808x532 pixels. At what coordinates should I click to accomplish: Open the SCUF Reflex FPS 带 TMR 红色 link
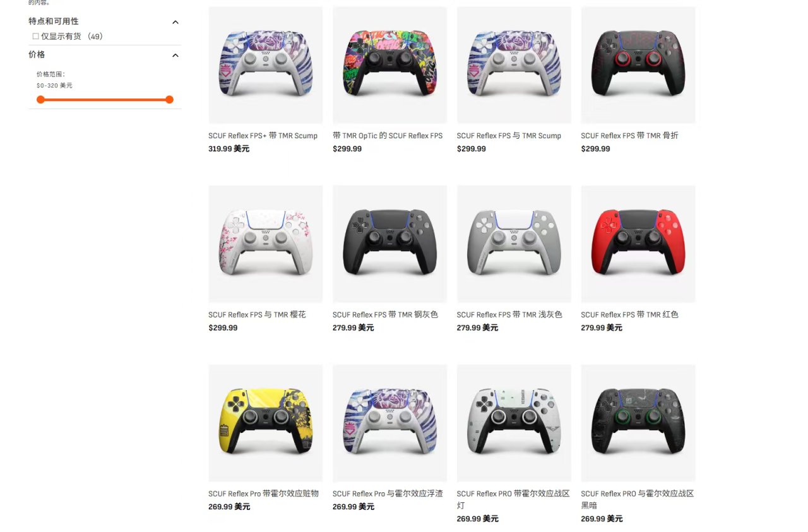tap(629, 314)
